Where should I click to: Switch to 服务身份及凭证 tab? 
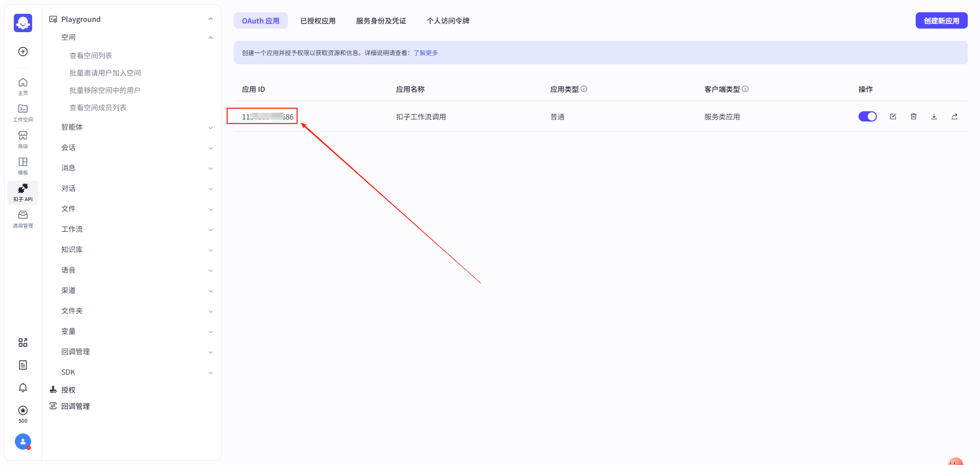tap(381, 20)
